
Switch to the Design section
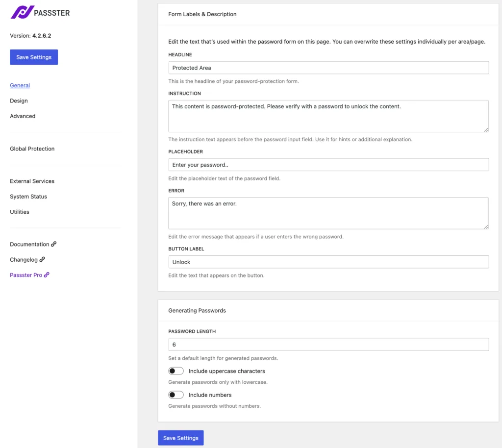click(19, 101)
